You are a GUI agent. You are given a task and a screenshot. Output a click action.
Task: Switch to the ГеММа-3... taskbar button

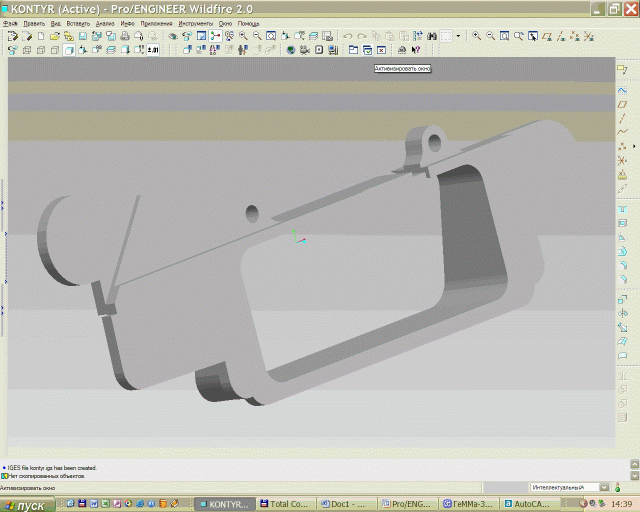coord(469,504)
